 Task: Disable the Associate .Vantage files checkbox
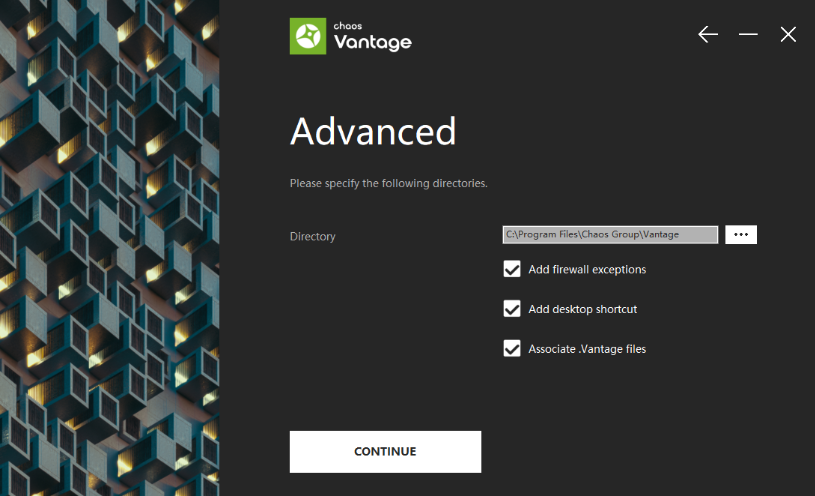click(512, 349)
